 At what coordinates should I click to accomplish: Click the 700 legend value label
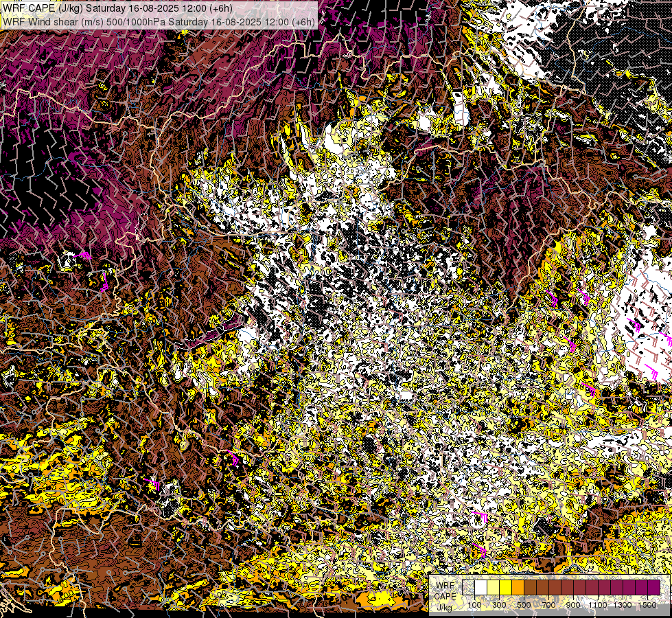[x=548, y=605]
